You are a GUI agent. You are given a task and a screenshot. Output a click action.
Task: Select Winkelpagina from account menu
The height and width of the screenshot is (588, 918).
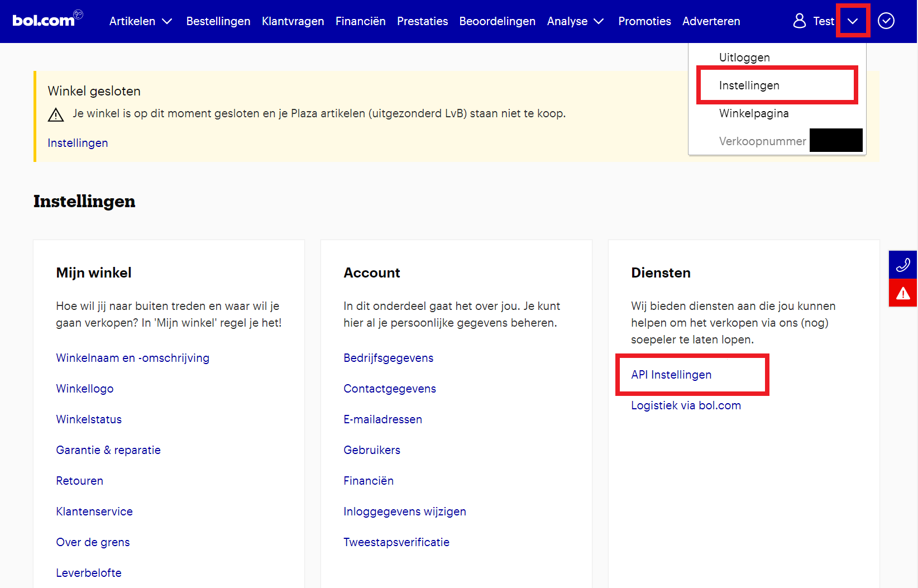[754, 113]
